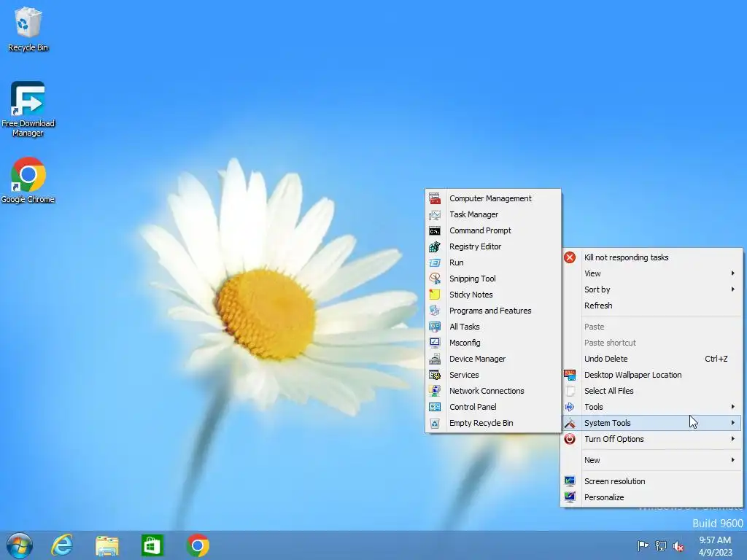747x560 pixels.
Task: Click the grayed Paste shortcut entry
Action: point(651,343)
